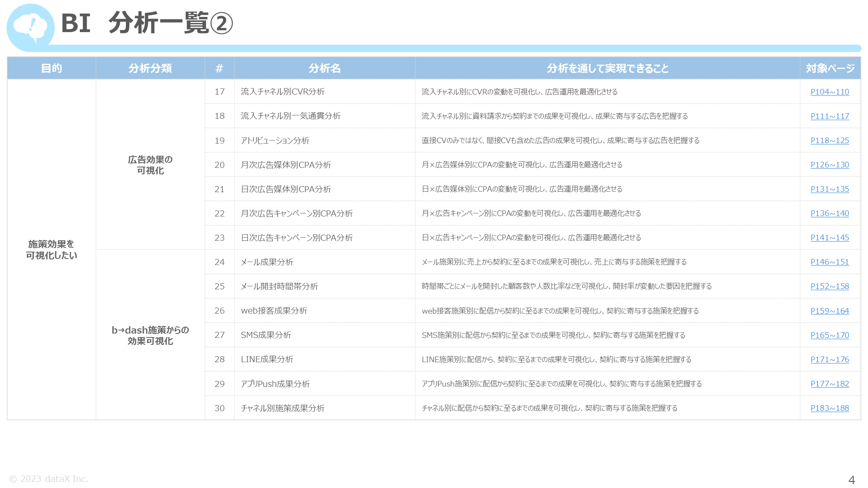Jump to P159~164 pages
The height and width of the screenshot is (488, 868).
pos(829,311)
